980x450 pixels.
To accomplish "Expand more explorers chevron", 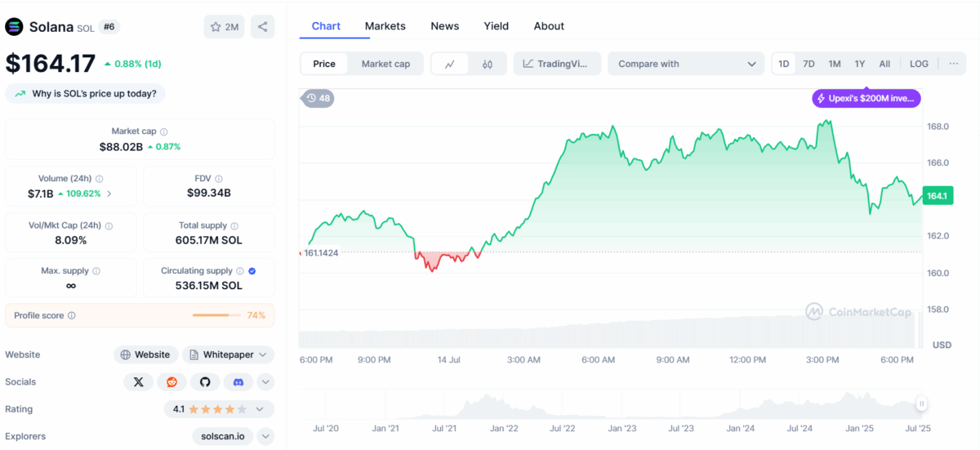I will (x=265, y=436).
